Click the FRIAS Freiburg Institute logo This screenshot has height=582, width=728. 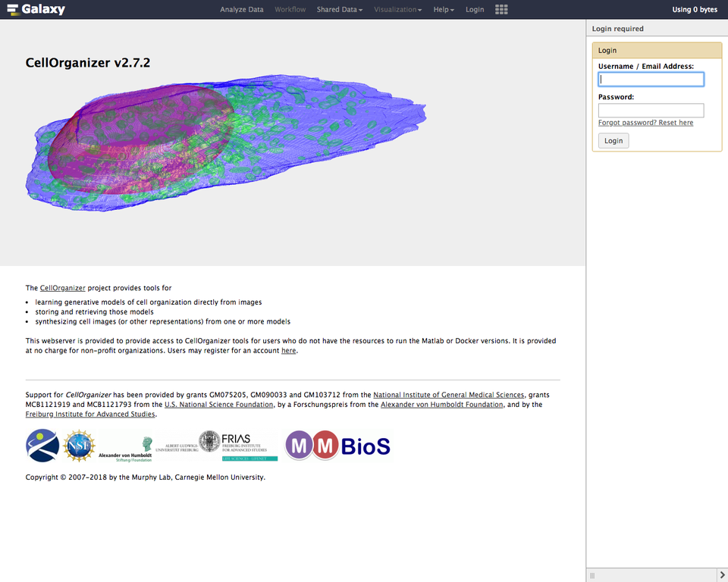click(238, 446)
